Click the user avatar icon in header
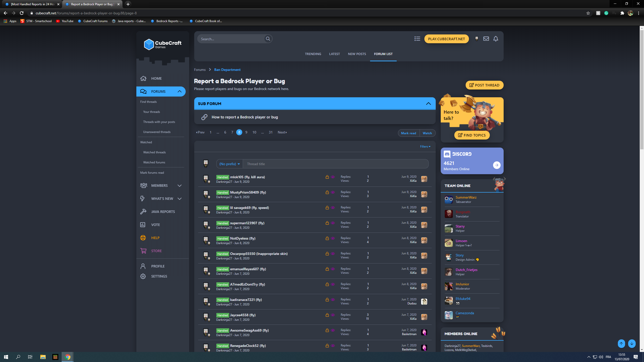This screenshot has width=644, height=362. [476, 39]
